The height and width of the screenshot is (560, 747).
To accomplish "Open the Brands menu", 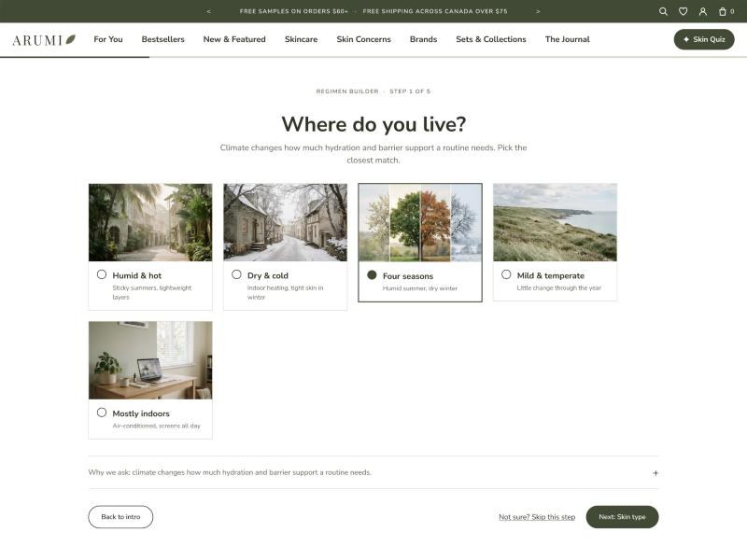I will (423, 39).
